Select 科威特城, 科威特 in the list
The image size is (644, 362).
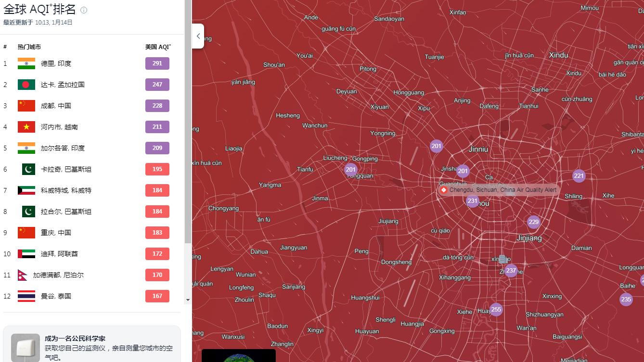(x=66, y=190)
